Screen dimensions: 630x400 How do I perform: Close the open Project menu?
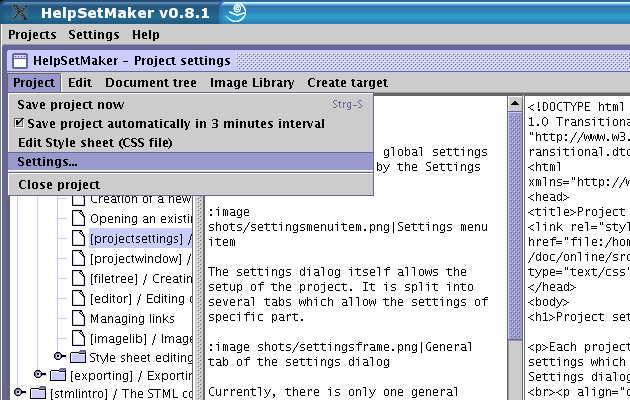[34, 83]
